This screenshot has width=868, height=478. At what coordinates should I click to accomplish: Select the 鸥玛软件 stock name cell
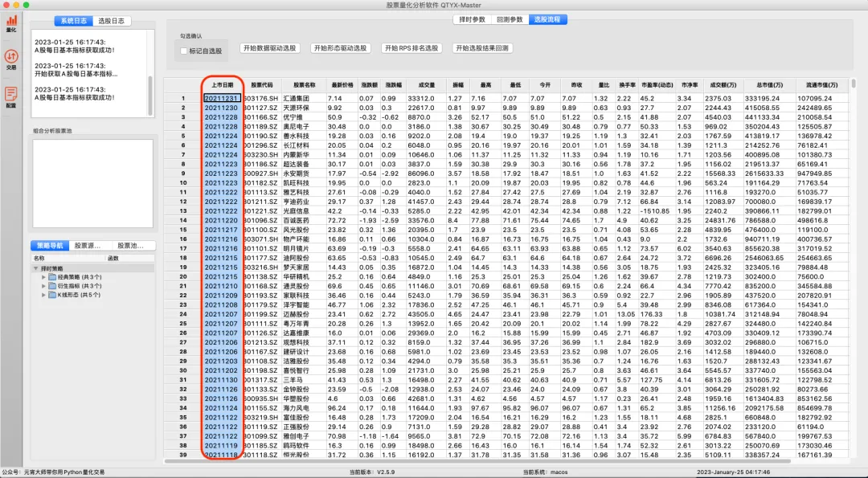[x=304, y=445]
